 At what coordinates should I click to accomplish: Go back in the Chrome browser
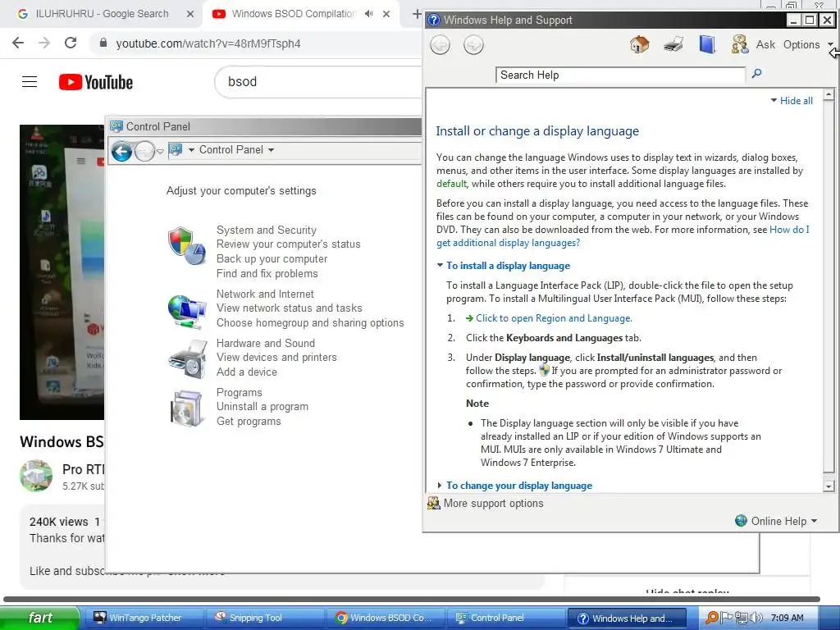(x=18, y=43)
